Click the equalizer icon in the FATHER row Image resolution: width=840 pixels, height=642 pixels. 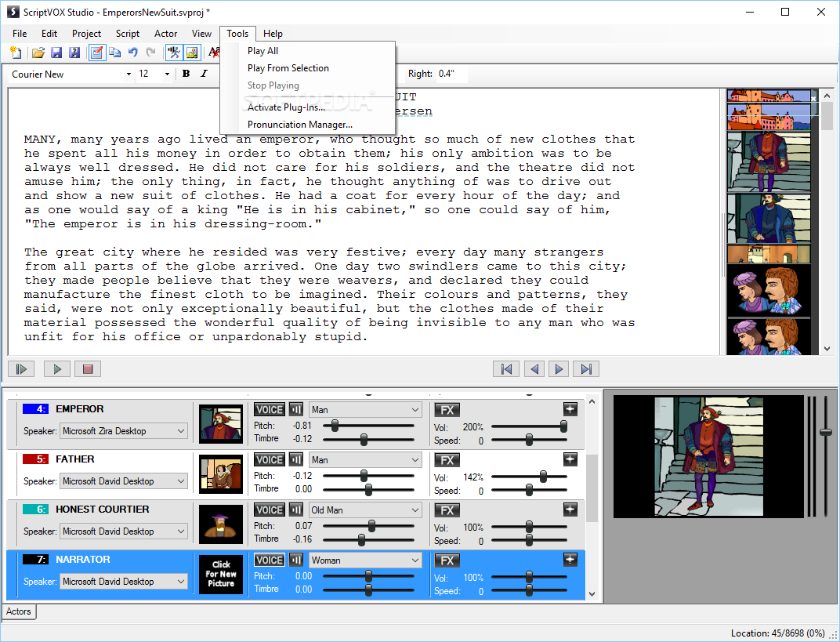[296, 460]
